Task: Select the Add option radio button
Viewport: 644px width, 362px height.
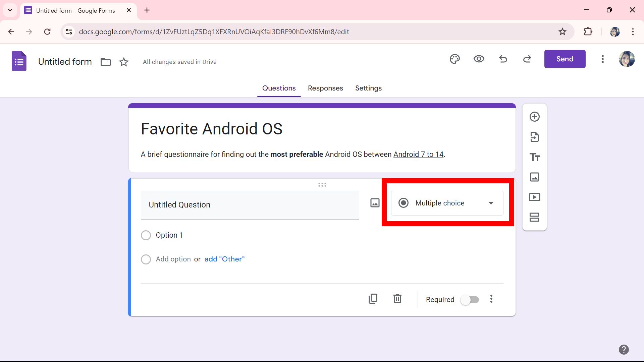Action: (146, 259)
